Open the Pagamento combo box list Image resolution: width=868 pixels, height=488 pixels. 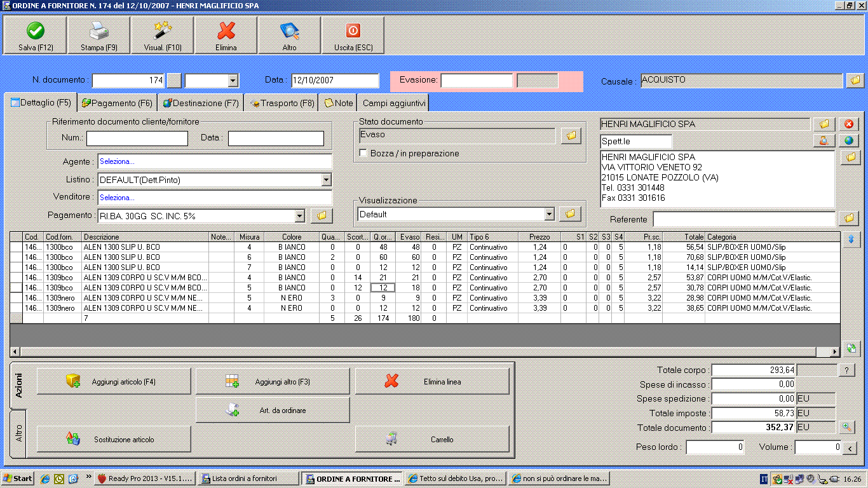299,216
